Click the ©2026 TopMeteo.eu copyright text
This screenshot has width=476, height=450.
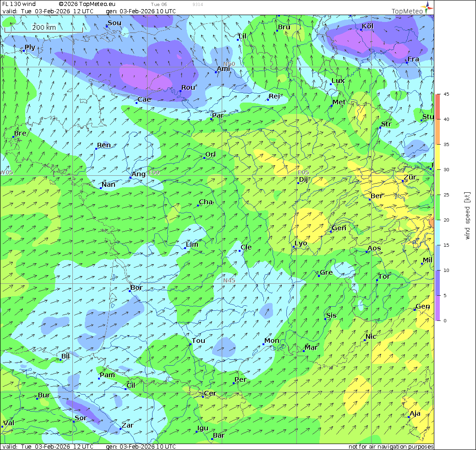pos(87,4)
